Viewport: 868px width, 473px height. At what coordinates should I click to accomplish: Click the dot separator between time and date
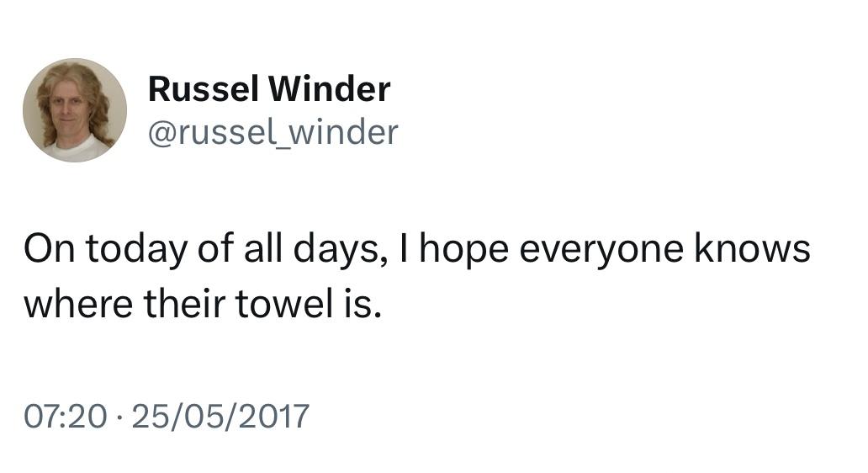(119, 417)
